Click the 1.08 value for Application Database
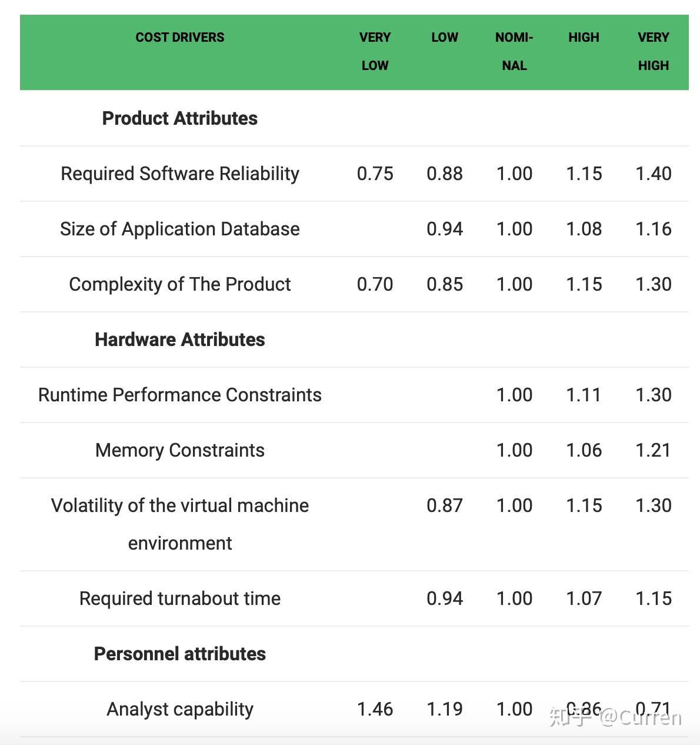Image resolution: width=700 pixels, height=745 pixels. coord(584,229)
